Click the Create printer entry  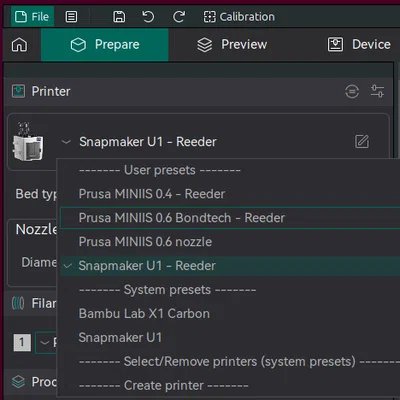230,386
